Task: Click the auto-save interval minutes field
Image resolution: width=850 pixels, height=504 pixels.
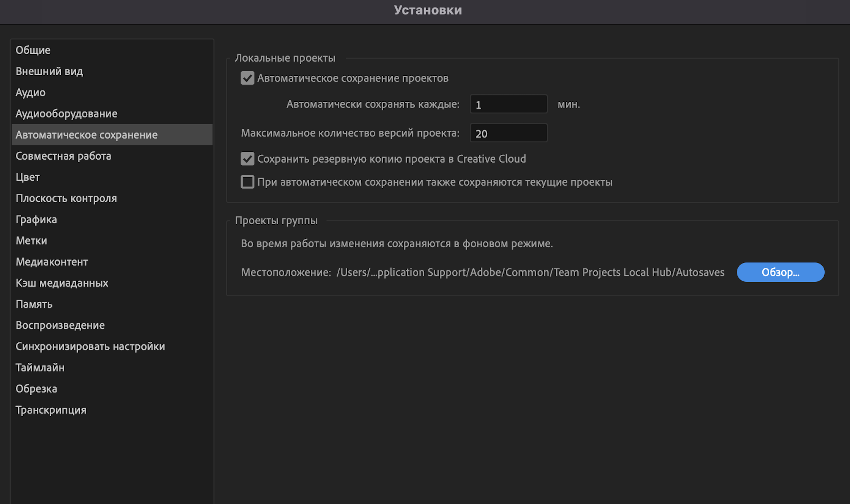Action: (508, 104)
